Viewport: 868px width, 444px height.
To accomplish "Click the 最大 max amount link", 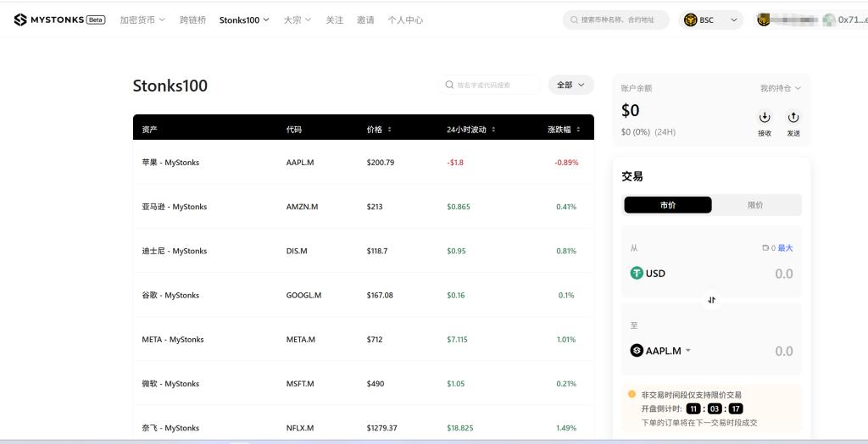I will tap(785, 247).
